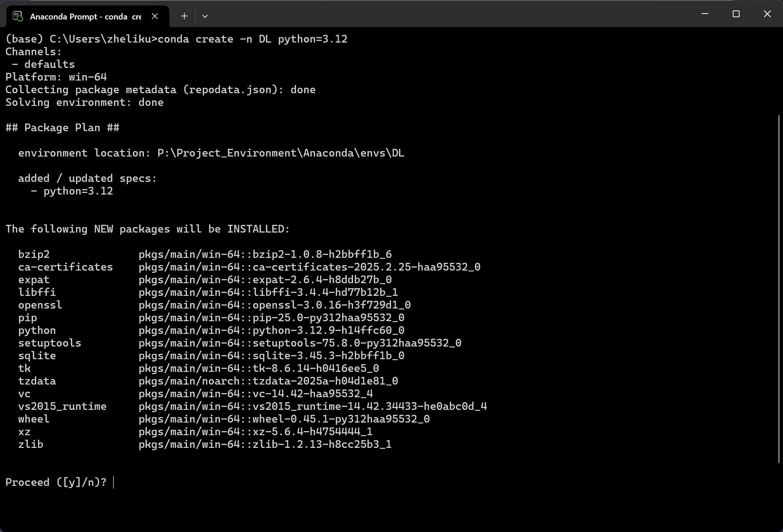Click wheel-0.45.1-py312haa95532_0 build string
Screen dimensions: 783x532
341,419
